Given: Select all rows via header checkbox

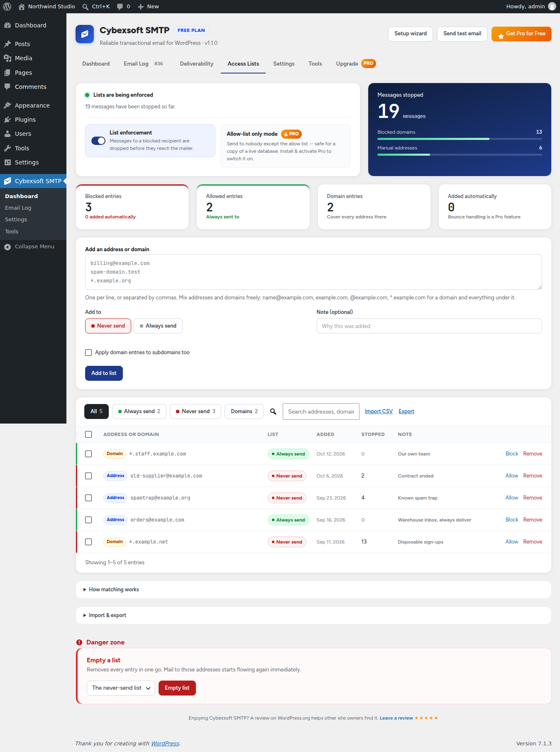Looking at the screenshot, I should point(88,434).
